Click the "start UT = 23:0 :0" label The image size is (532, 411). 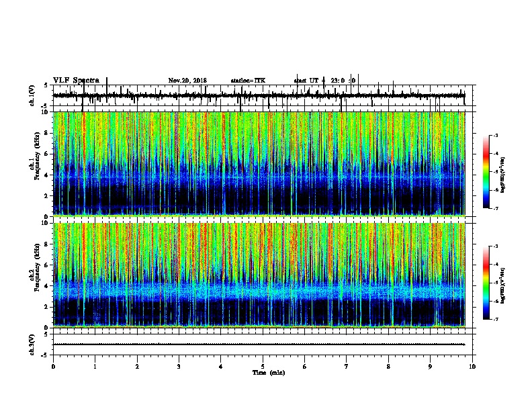coord(324,81)
